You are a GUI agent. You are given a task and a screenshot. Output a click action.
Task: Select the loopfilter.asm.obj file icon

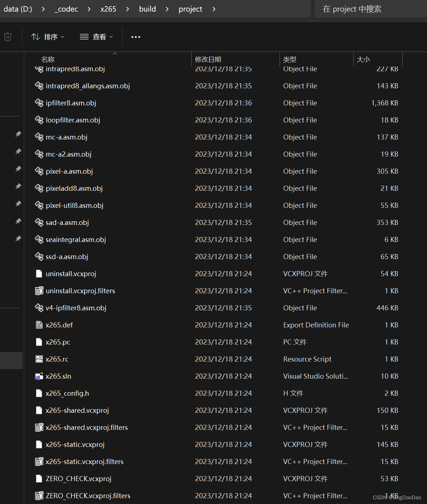coord(39,120)
